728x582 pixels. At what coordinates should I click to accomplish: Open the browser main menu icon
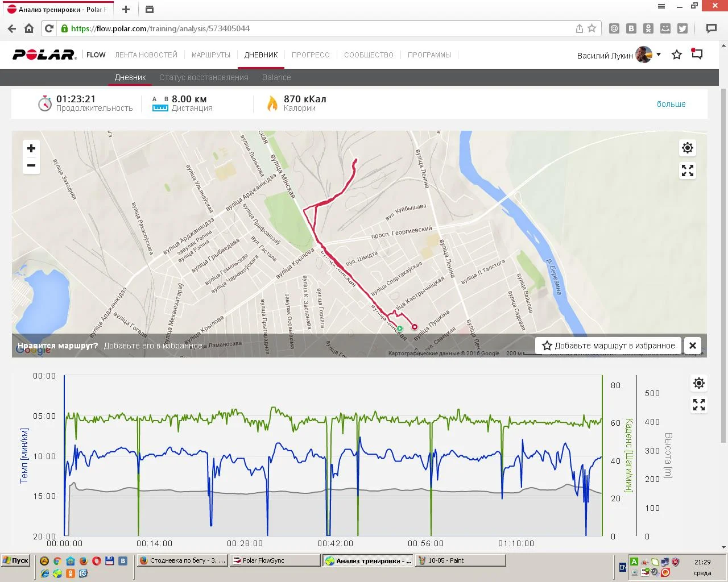661,6
